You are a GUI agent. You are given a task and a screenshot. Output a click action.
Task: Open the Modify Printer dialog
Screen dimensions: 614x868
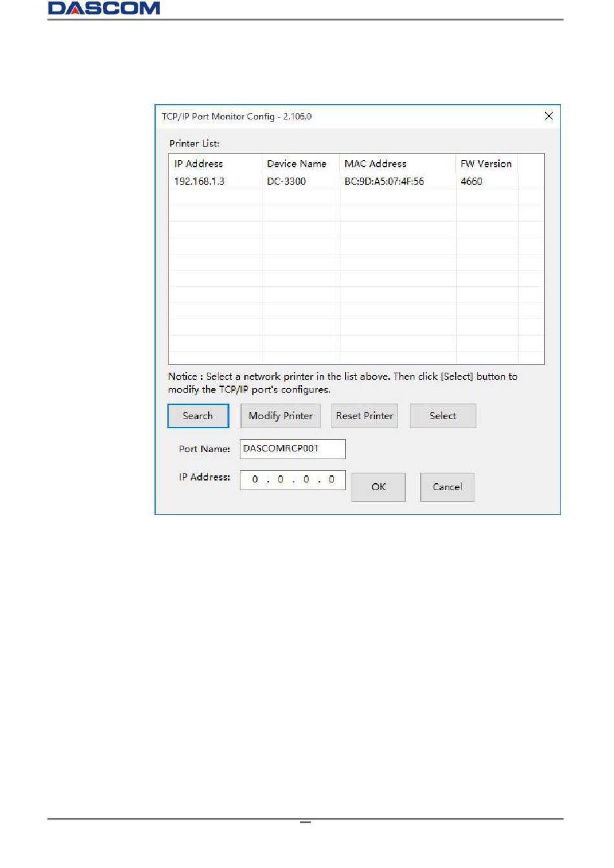click(x=281, y=416)
